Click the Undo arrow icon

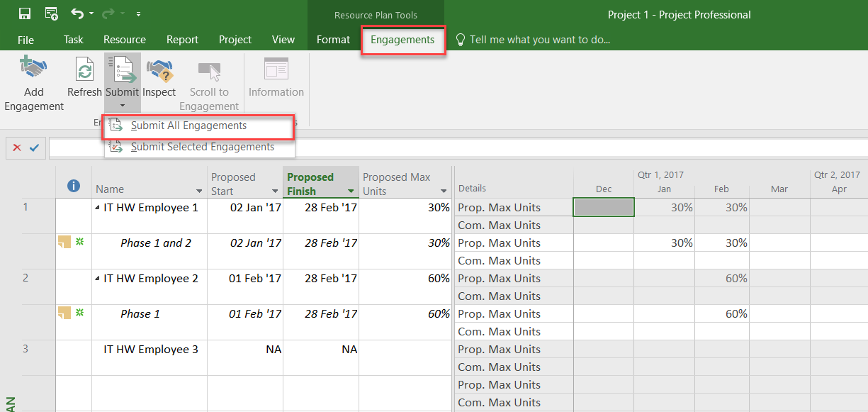(x=77, y=13)
